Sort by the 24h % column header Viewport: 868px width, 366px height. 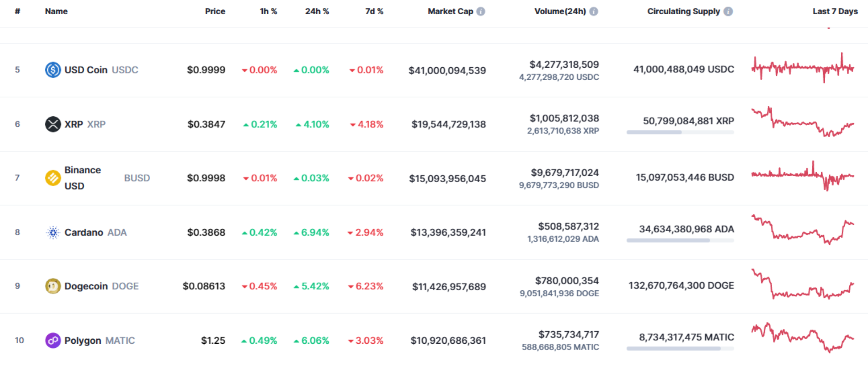(317, 11)
